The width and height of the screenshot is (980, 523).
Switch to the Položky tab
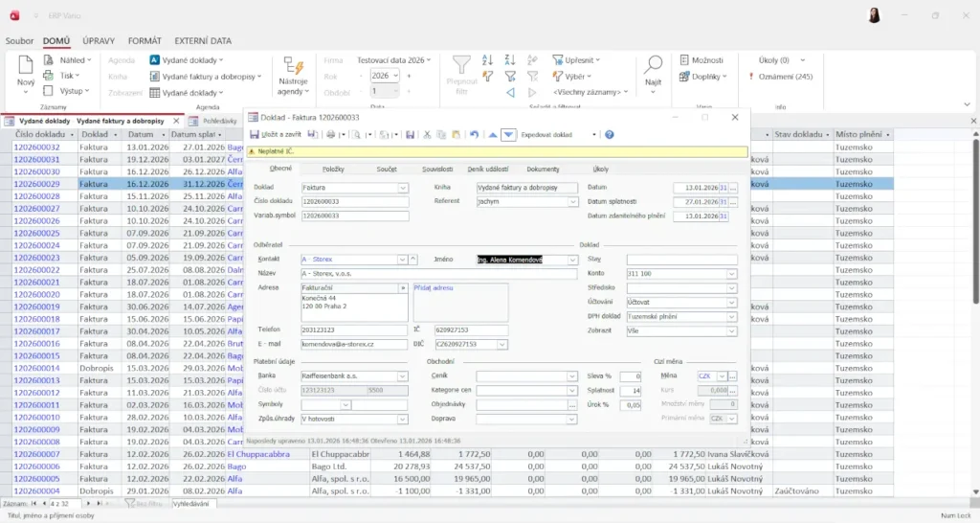333,169
